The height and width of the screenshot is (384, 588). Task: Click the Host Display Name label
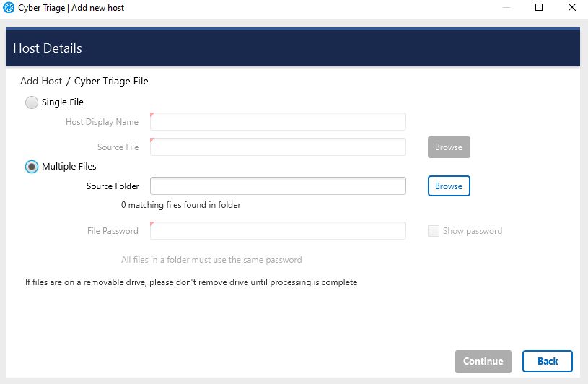click(x=102, y=122)
